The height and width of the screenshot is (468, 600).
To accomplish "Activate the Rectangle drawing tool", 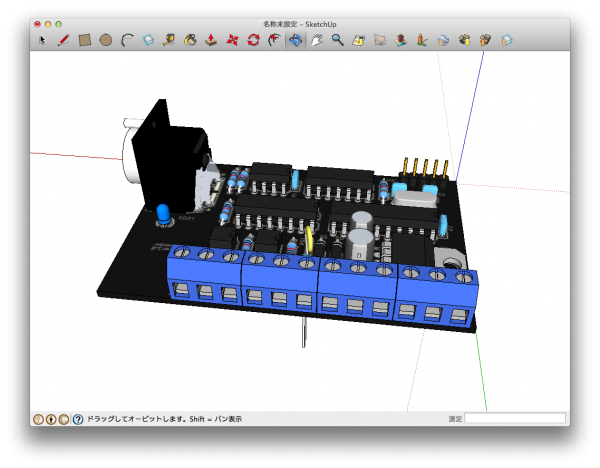I will tap(85, 40).
